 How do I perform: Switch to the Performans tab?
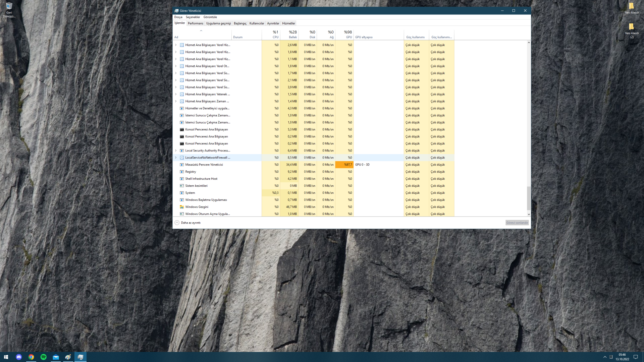195,23
